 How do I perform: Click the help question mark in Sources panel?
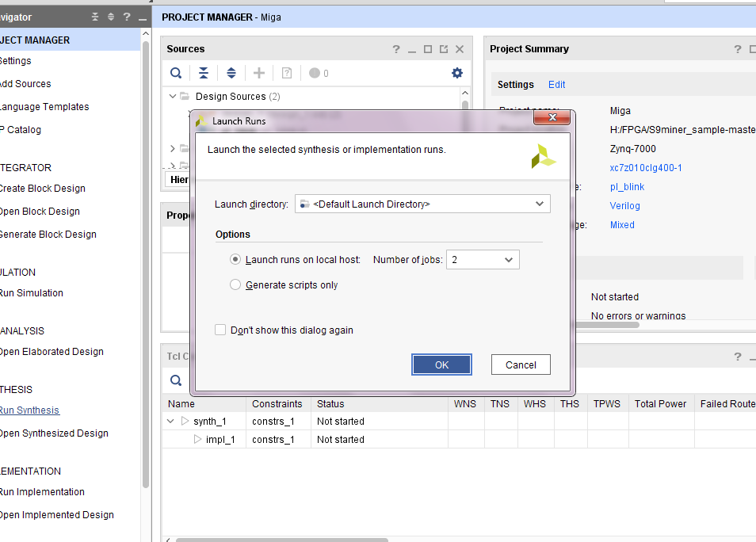(x=396, y=49)
